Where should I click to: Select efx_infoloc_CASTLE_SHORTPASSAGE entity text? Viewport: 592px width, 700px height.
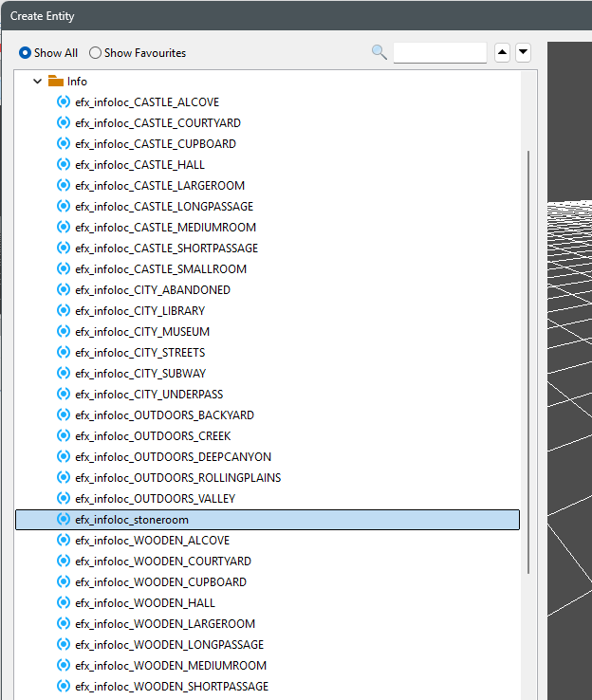[x=167, y=249]
